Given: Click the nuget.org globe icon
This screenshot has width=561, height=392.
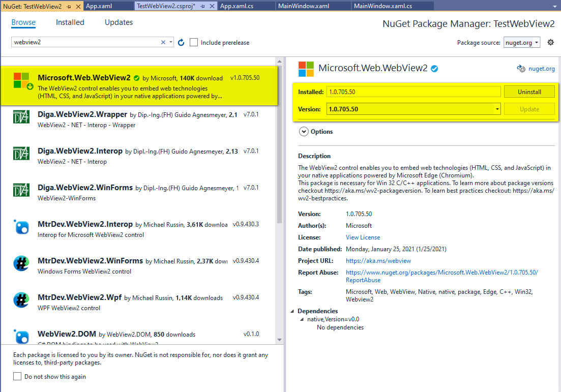Looking at the screenshot, I should click(x=521, y=69).
